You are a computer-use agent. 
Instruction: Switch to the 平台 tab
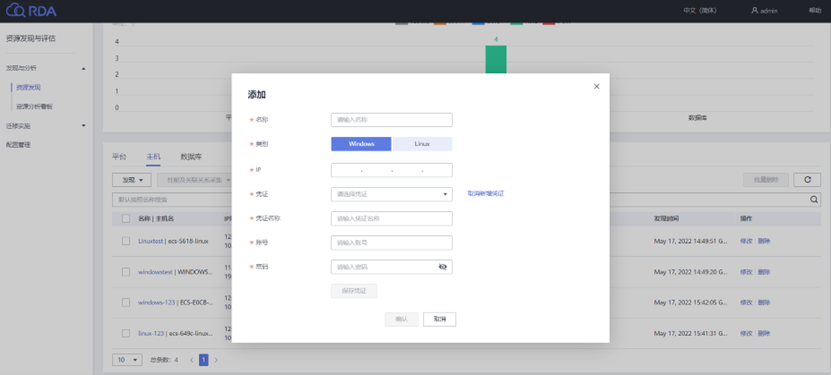pyautogui.click(x=119, y=157)
